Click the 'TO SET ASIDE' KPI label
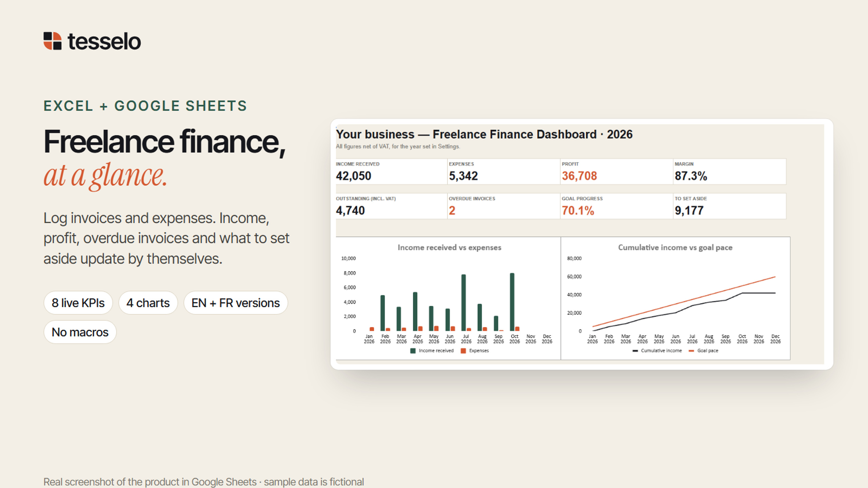Viewport: 868px width, 488px height. (x=691, y=199)
